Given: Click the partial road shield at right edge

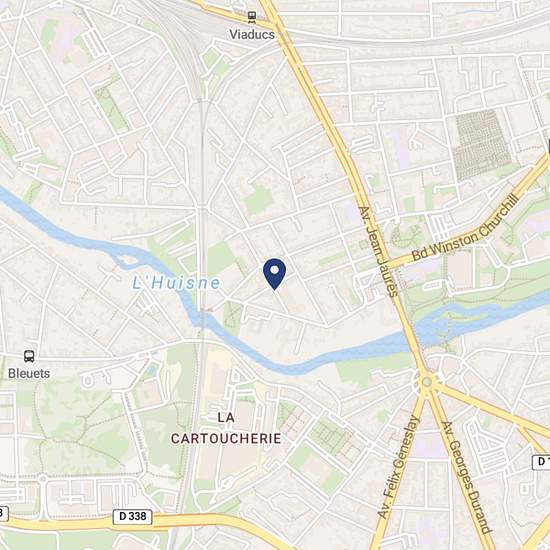Looking at the screenshot, I should click(x=542, y=462).
